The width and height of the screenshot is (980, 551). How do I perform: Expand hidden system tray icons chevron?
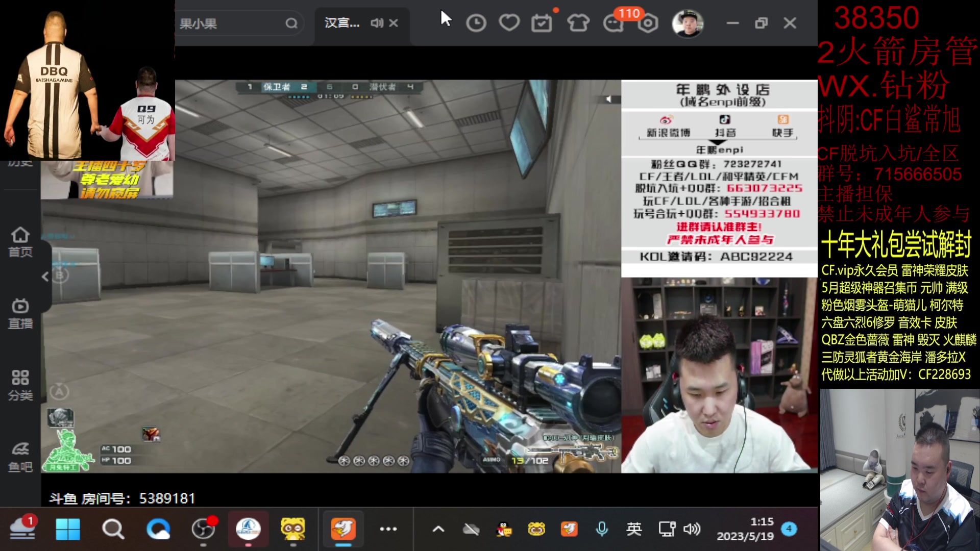click(438, 529)
